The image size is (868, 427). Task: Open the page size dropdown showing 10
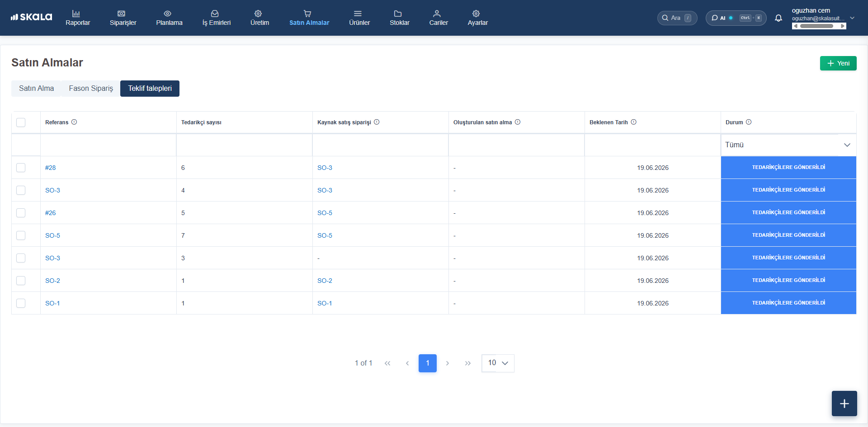click(x=498, y=363)
